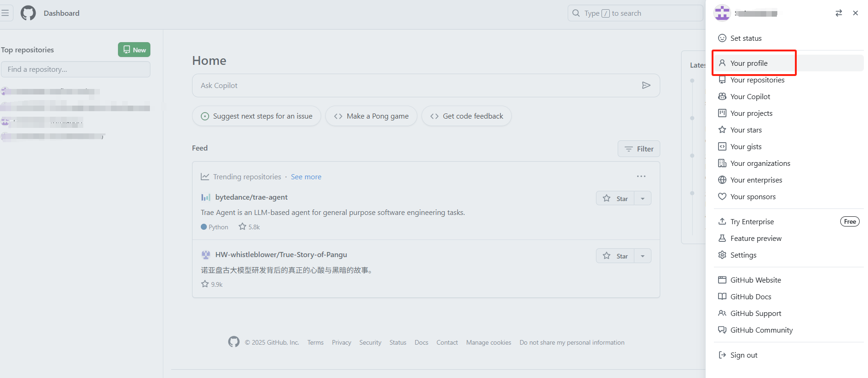Open the Manage cookies footer link
The width and height of the screenshot is (868, 378).
[489, 342]
